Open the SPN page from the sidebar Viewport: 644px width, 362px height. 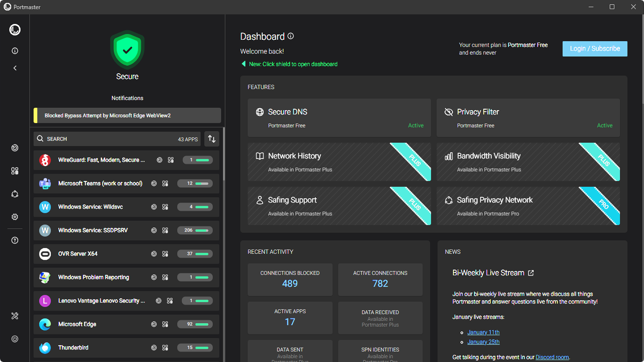pyautogui.click(x=15, y=194)
